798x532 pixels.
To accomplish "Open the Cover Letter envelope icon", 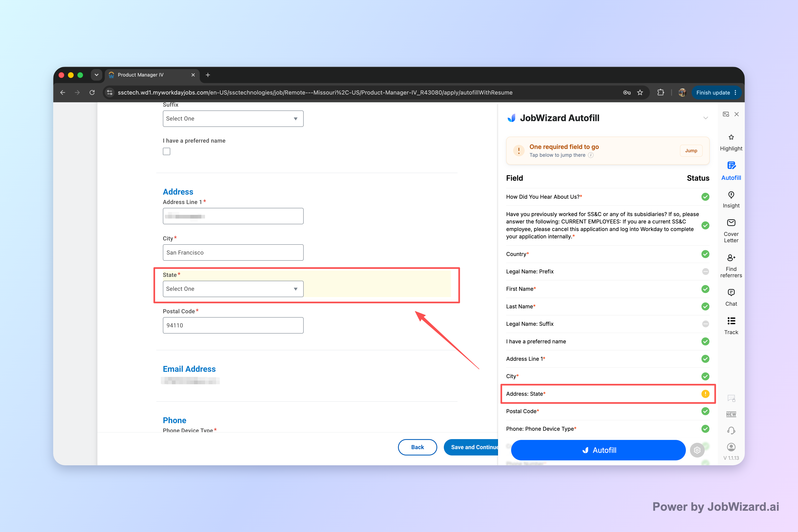I will point(731,223).
